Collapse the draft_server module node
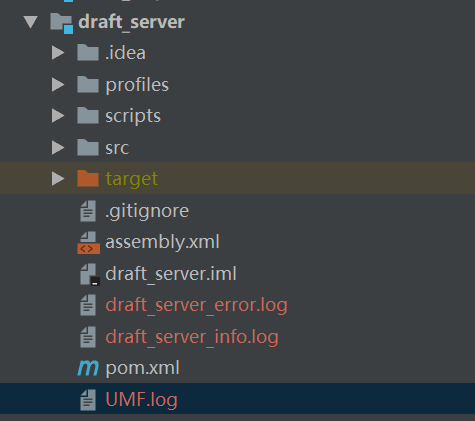This screenshot has height=421, width=475. click(x=31, y=22)
